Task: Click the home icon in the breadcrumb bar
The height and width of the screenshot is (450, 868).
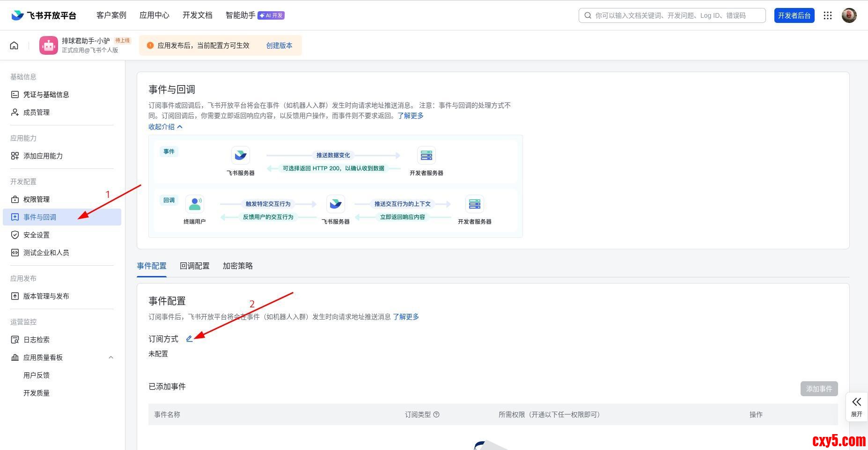Action: [14, 45]
